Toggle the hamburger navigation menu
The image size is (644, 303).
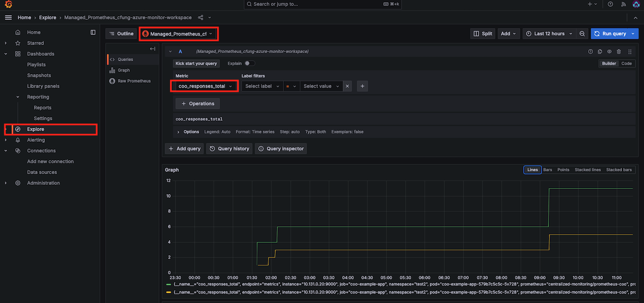tap(8, 18)
